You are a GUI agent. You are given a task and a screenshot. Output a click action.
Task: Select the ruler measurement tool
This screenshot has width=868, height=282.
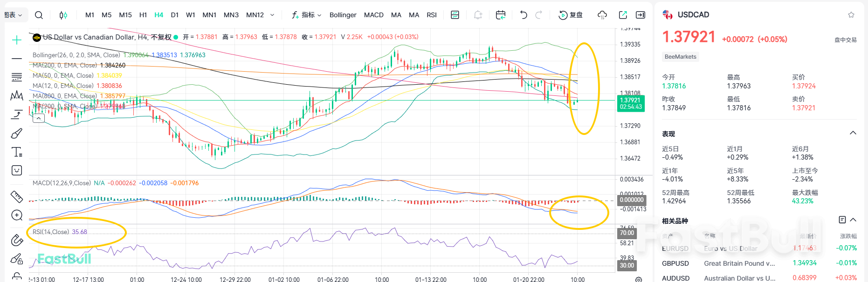pyautogui.click(x=17, y=197)
